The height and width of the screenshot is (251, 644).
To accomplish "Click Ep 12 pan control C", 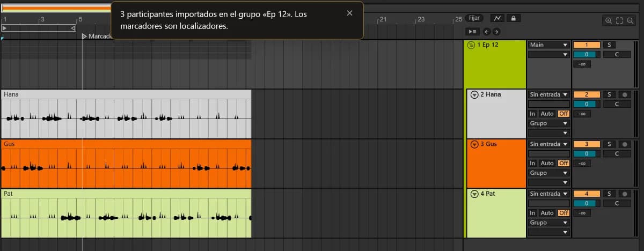I will [617, 54].
